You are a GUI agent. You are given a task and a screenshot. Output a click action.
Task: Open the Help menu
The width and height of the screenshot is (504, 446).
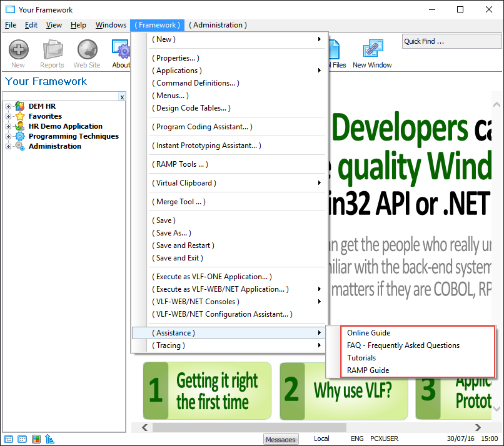[78, 25]
